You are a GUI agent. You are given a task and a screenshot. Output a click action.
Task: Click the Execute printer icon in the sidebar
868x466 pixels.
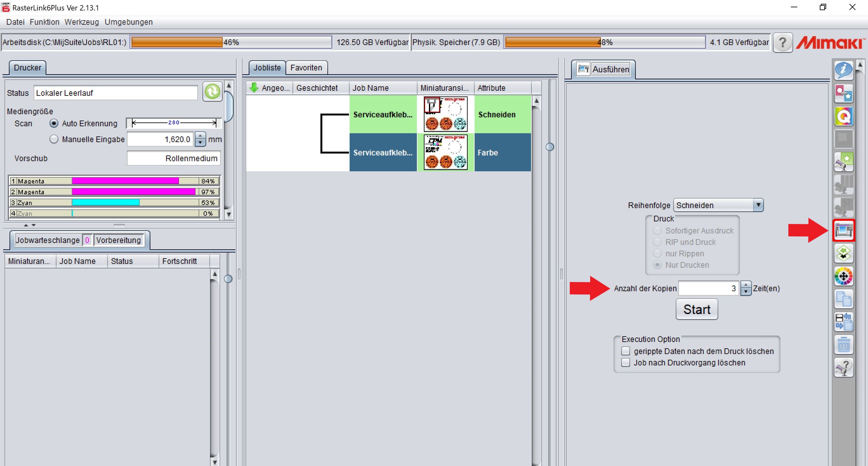(x=843, y=231)
